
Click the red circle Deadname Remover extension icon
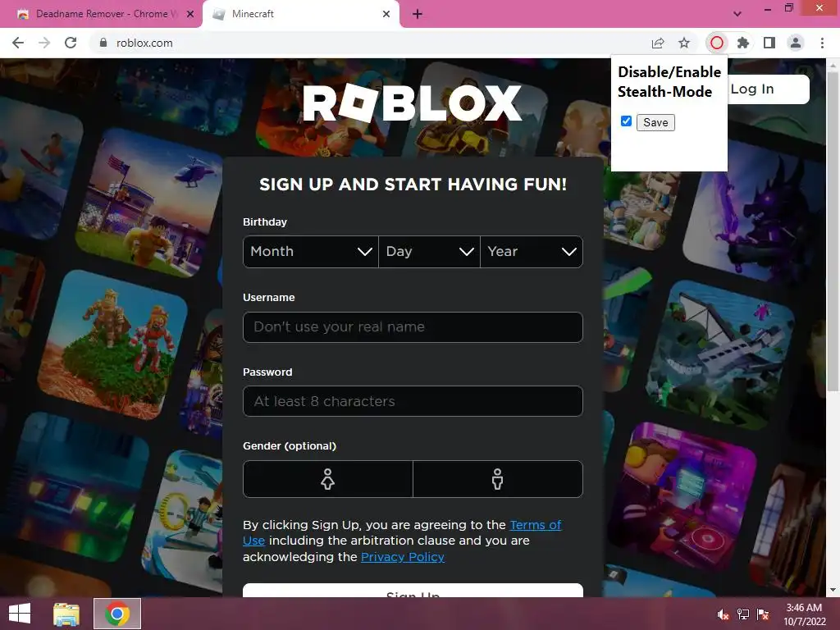coord(717,43)
